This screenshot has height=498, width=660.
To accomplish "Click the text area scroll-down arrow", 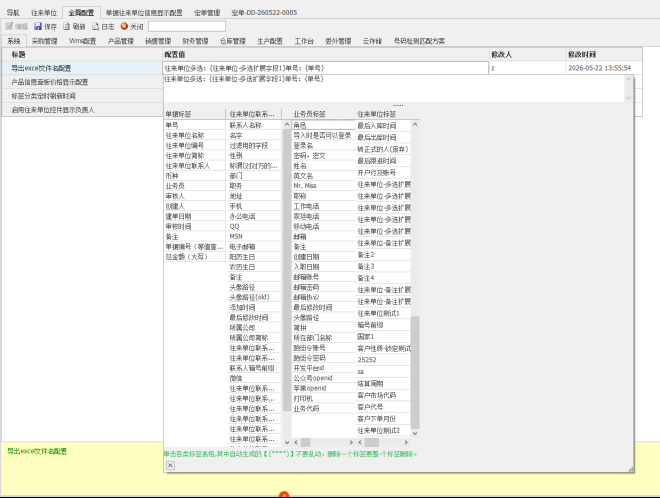I will tap(629, 98).
